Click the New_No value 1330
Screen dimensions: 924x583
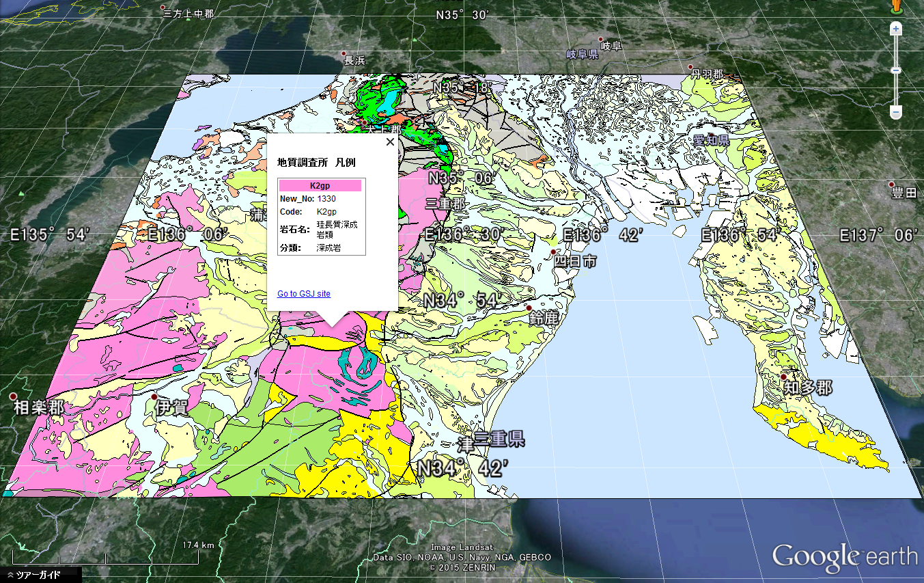point(326,199)
